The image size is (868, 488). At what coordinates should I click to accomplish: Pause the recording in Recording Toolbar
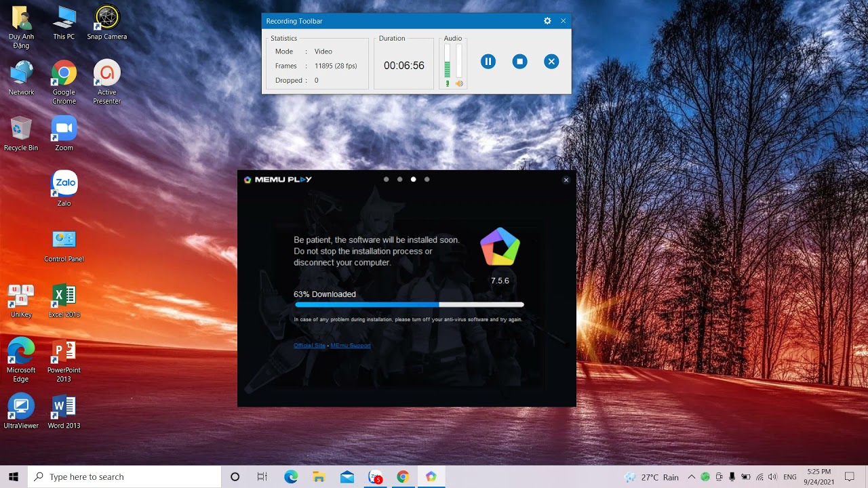(488, 62)
